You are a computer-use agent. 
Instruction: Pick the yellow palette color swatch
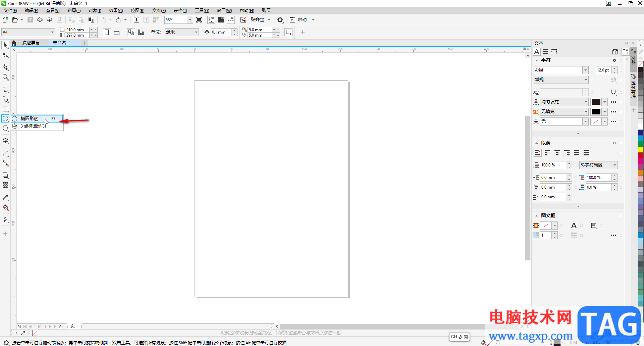pyautogui.click(x=641, y=150)
